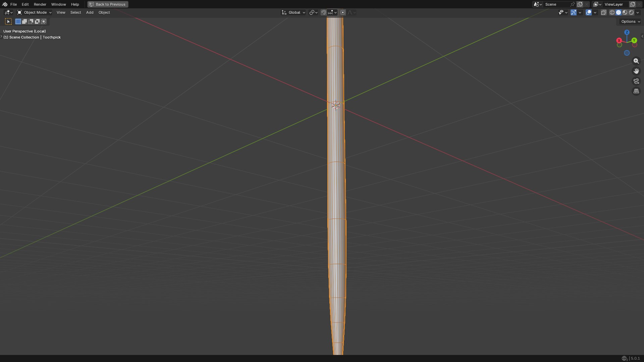Viewport: 644px width, 362px height.
Task: Choose Extend selection mode icon
Action: pos(24,21)
